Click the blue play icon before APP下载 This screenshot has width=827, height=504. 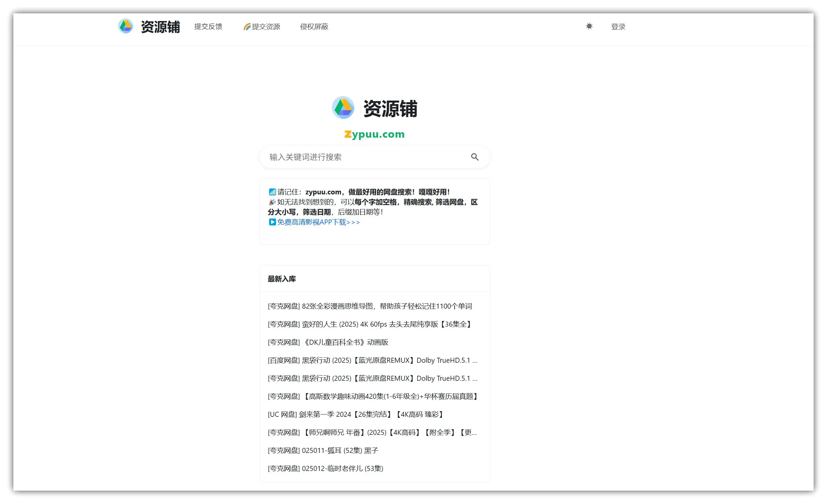[272, 222]
